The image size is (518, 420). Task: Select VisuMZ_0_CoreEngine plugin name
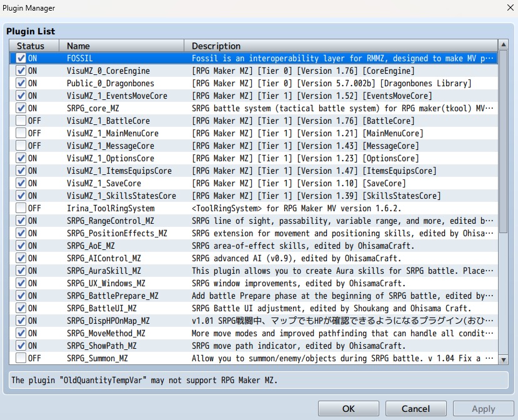pyautogui.click(x=108, y=71)
